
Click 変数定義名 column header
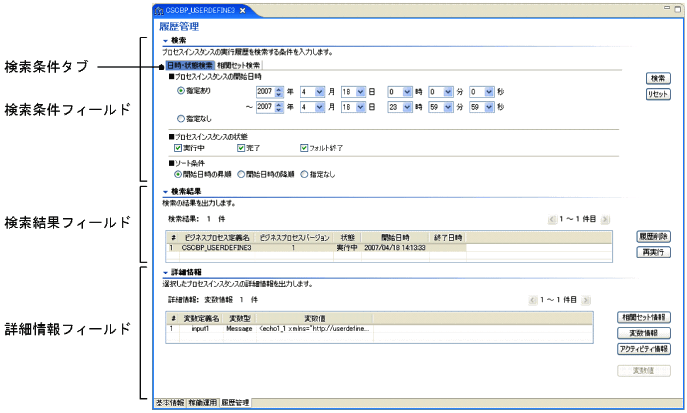(x=201, y=318)
